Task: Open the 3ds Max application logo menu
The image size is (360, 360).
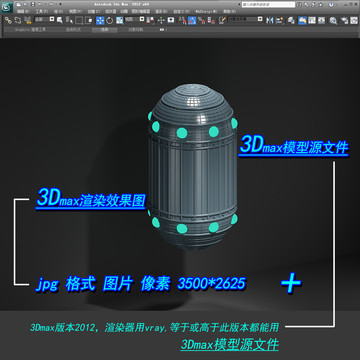Action: [7, 8]
